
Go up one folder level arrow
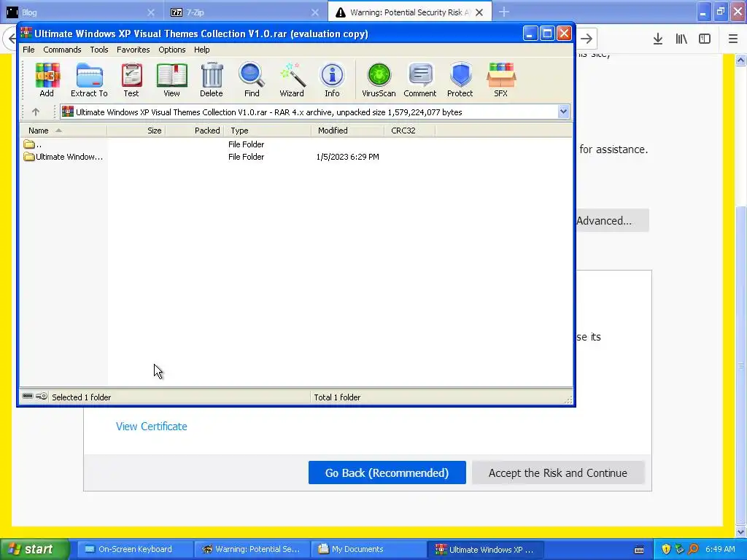click(36, 112)
